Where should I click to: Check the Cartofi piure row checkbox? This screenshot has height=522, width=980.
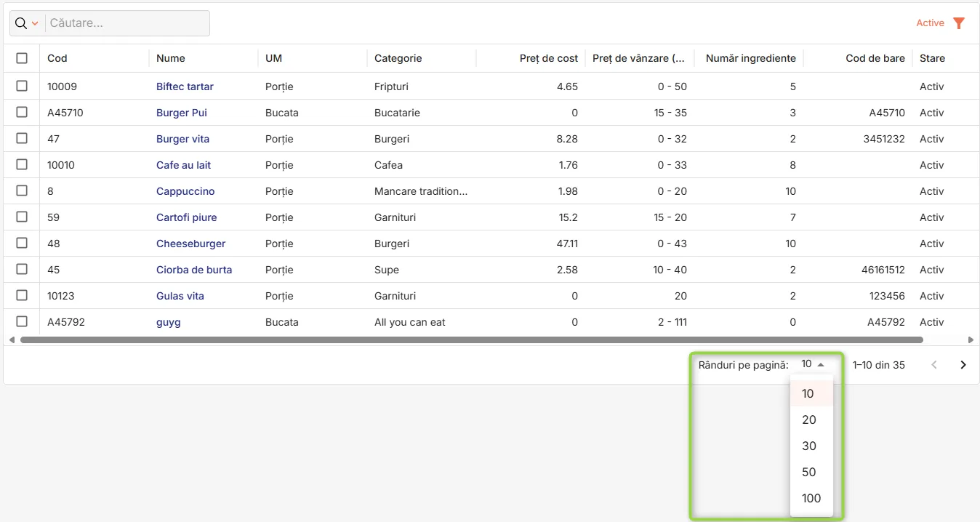pyautogui.click(x=22, y=217)
